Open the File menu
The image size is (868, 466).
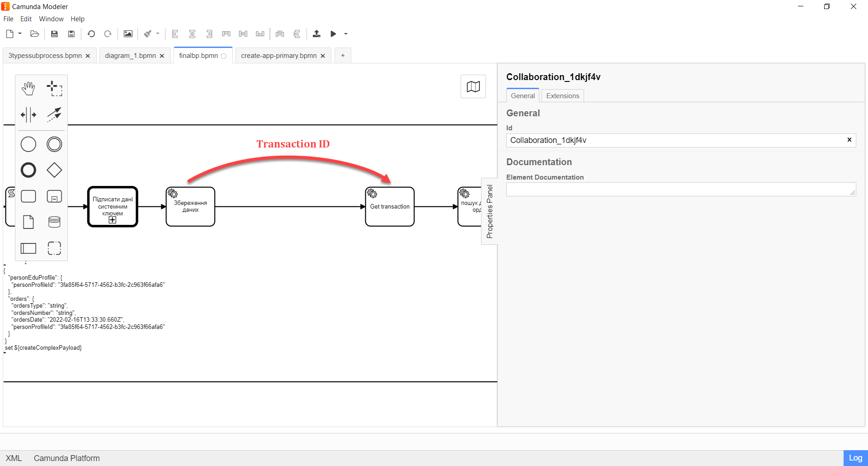9,19
